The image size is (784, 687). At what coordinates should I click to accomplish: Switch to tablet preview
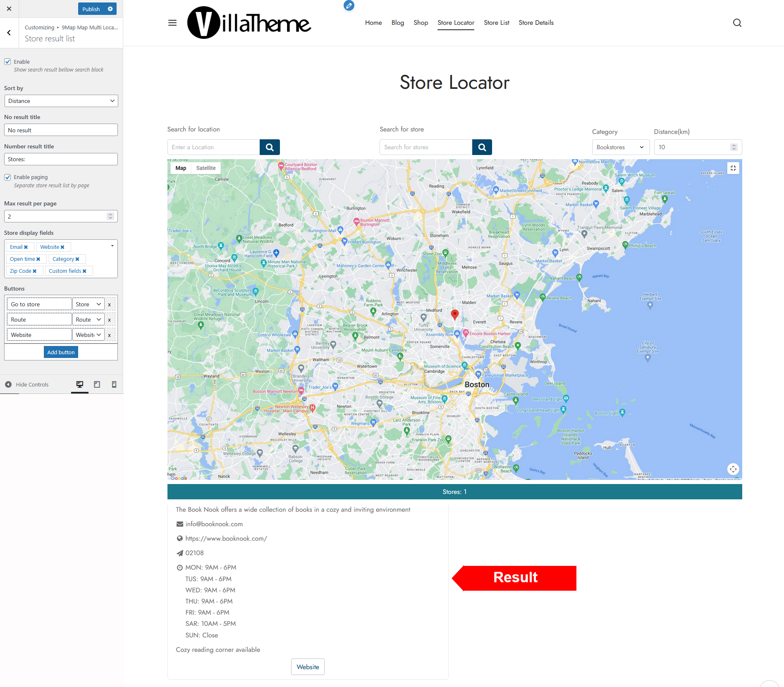[97, 384]
